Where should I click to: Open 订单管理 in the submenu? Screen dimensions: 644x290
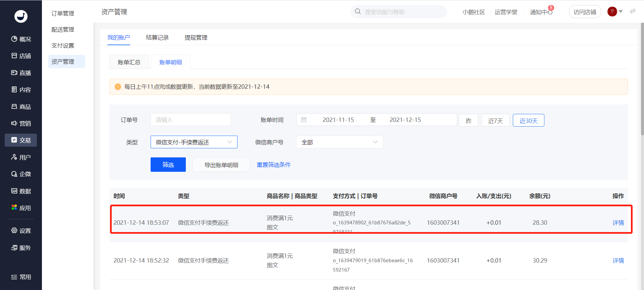(63, 13)
